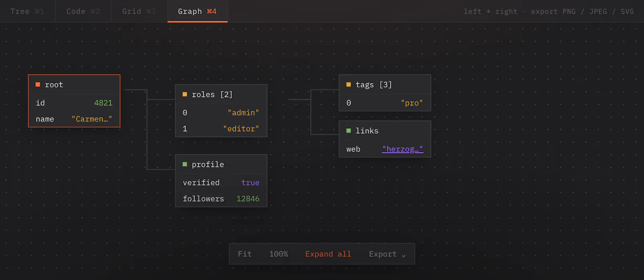Click the verified value true
This screenshot has height=280, width=644.
(250, 183)
